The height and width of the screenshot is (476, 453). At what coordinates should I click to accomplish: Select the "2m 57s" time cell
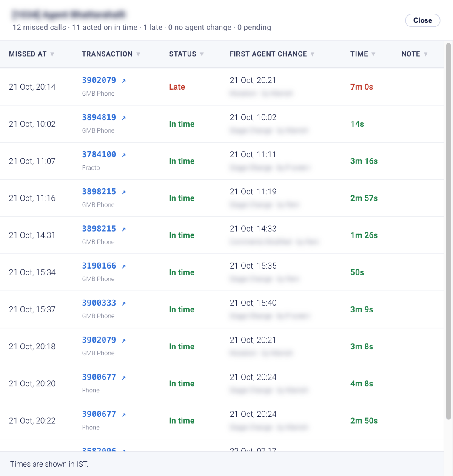(x=364, y=198)
